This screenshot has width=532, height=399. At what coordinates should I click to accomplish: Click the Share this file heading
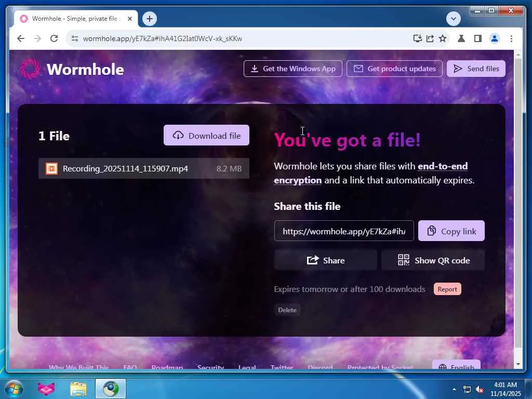pos(307,206)
